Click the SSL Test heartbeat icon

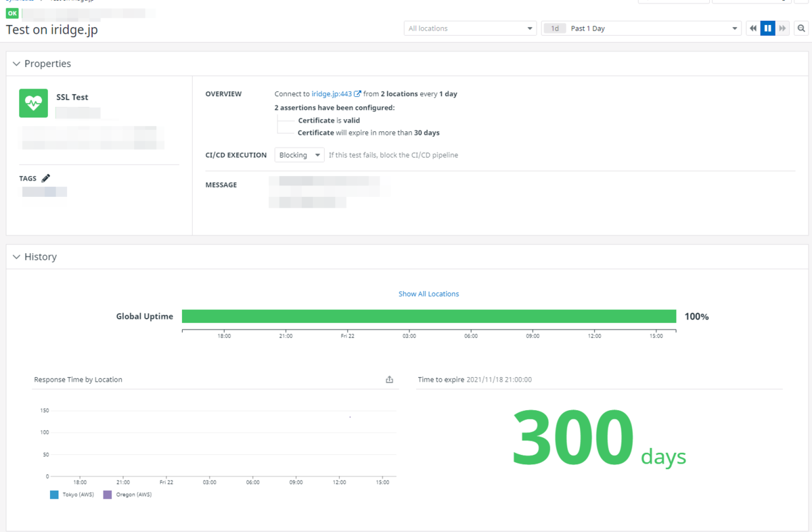click(33, 103)
